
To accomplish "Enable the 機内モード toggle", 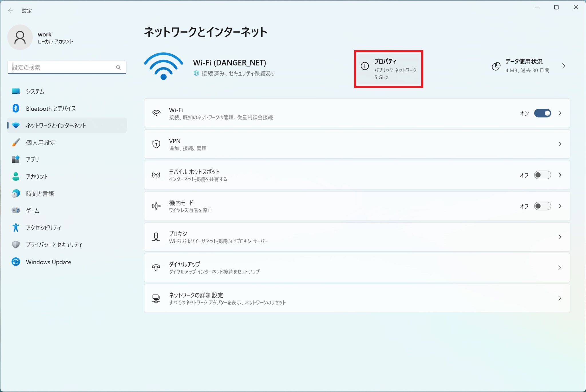I will [x=542, y=206].
